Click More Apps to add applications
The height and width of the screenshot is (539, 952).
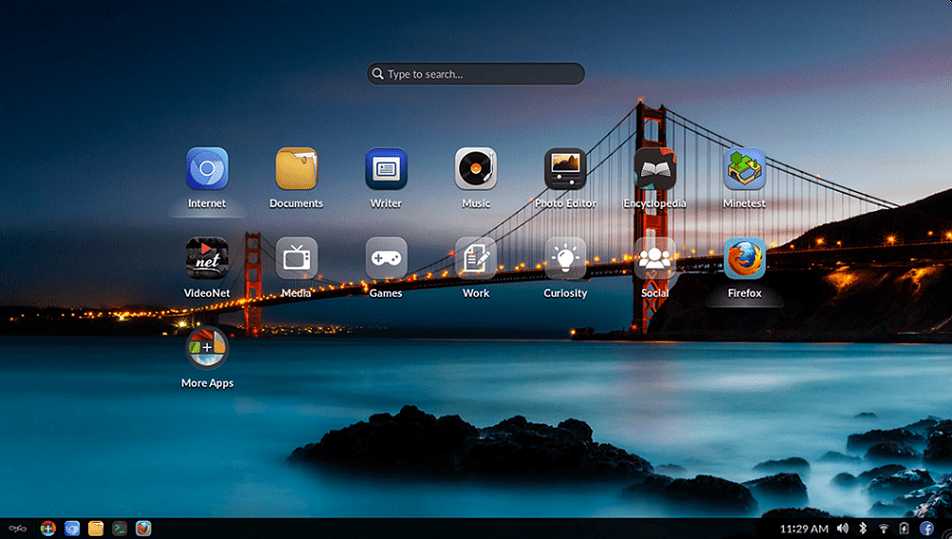[x=207, y=348]
